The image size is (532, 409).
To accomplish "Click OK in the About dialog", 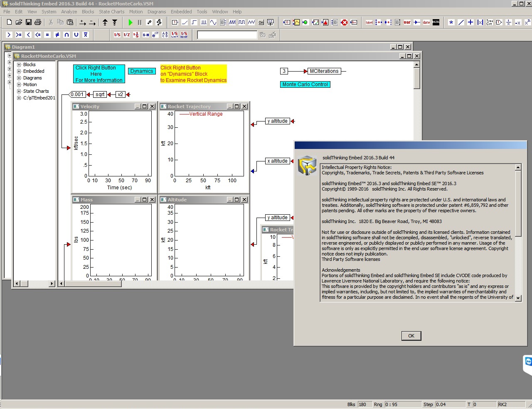I will coord(411,336).
